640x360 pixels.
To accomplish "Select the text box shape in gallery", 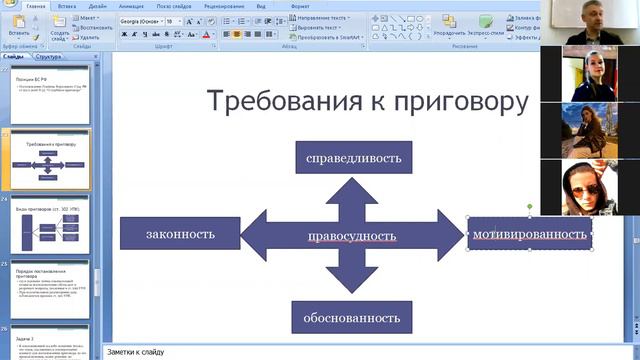I will [x=384, y=19].
